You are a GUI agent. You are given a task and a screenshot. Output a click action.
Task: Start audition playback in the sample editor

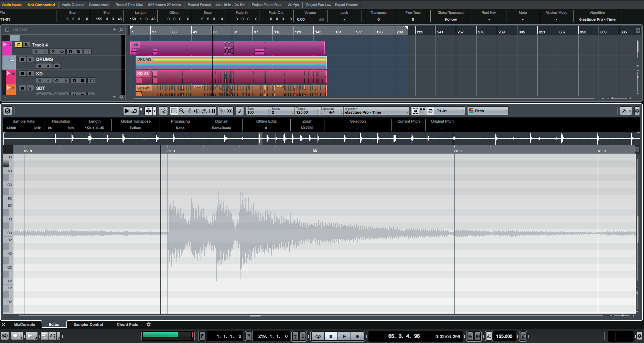(127, 111)
